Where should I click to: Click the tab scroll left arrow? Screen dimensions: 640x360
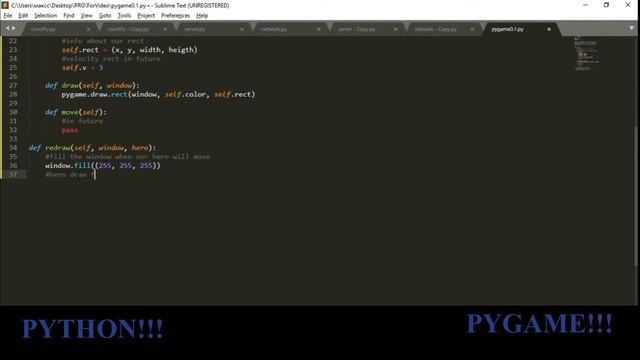tap(7, 29)
